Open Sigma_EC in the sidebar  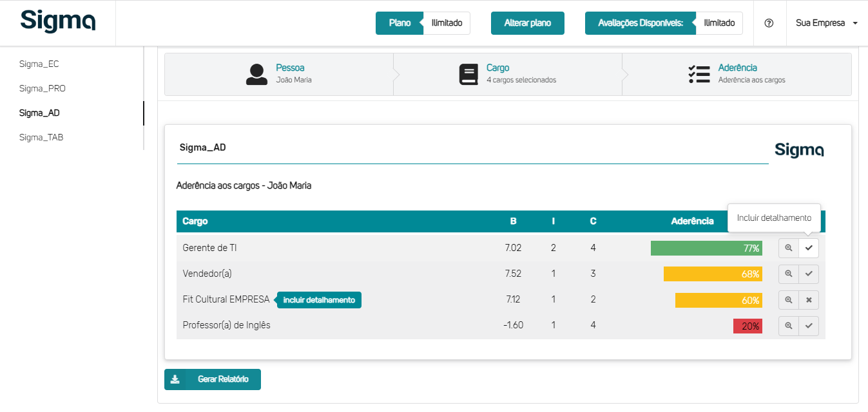[x=39, y=64]
